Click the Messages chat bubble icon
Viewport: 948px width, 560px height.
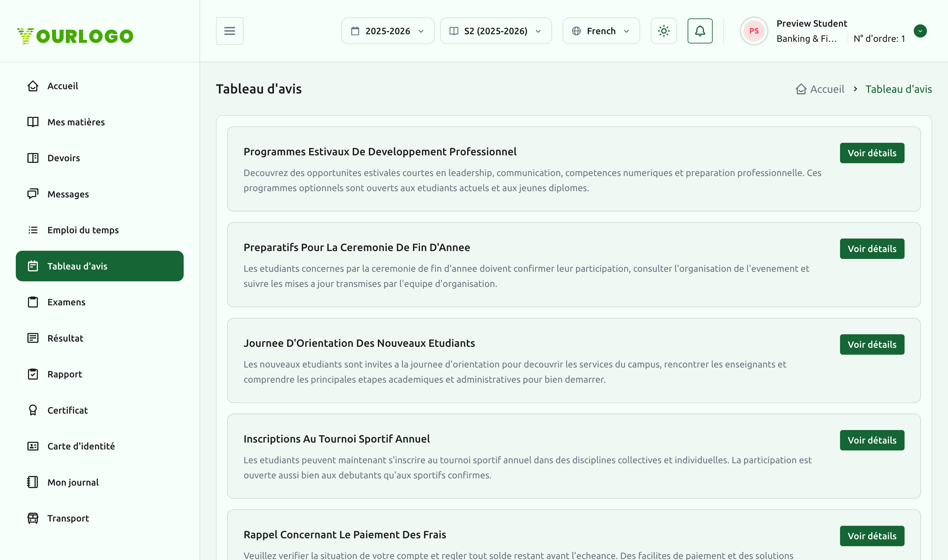click(33, 194)
